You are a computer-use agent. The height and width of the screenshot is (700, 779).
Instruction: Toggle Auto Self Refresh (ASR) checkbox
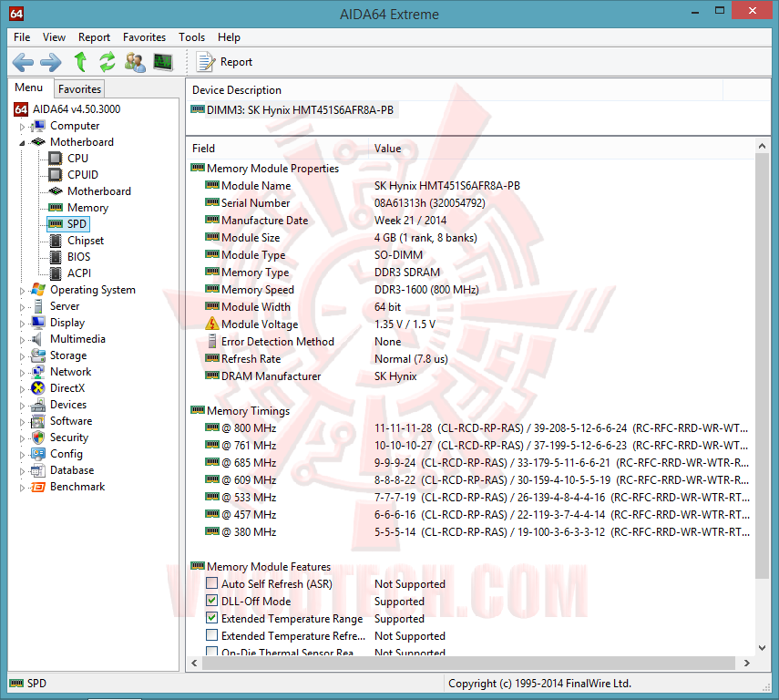pos(211,582)
